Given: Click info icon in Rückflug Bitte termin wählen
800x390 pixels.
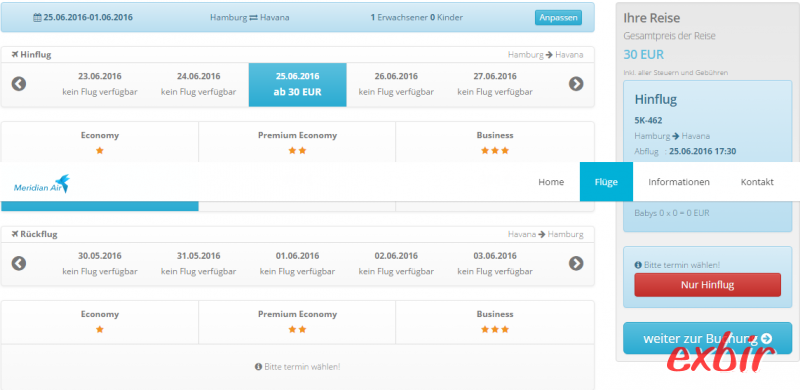Looking at the screenshot, I should click(x=258, y=367).
